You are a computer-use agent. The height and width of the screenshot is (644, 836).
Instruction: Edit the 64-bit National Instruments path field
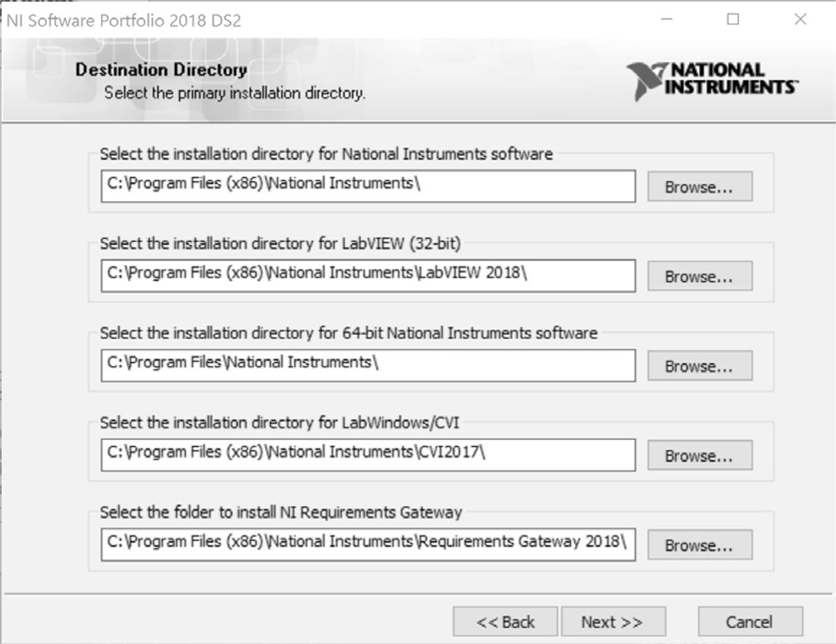click(x=368, y=365)
